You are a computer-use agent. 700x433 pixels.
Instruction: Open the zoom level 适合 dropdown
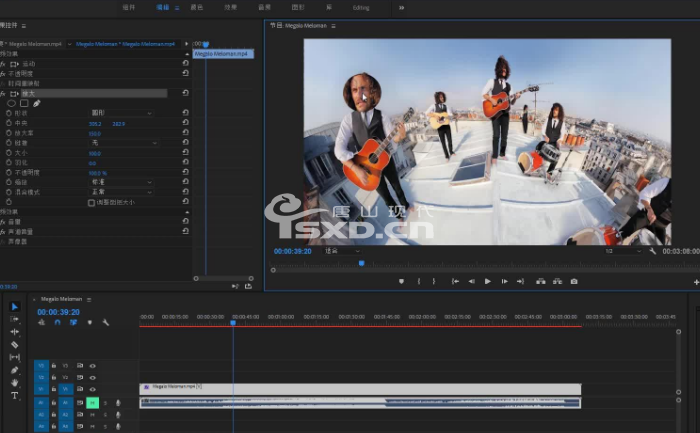[x=342, y=251]
